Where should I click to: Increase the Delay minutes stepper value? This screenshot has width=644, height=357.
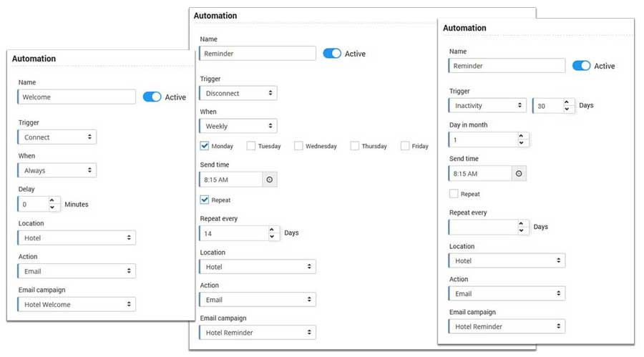pyautogui.click(x=52, y=200)
